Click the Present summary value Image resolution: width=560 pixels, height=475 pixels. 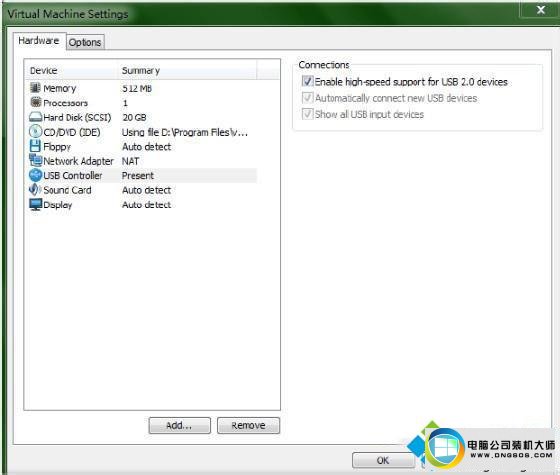coord(138,175)
